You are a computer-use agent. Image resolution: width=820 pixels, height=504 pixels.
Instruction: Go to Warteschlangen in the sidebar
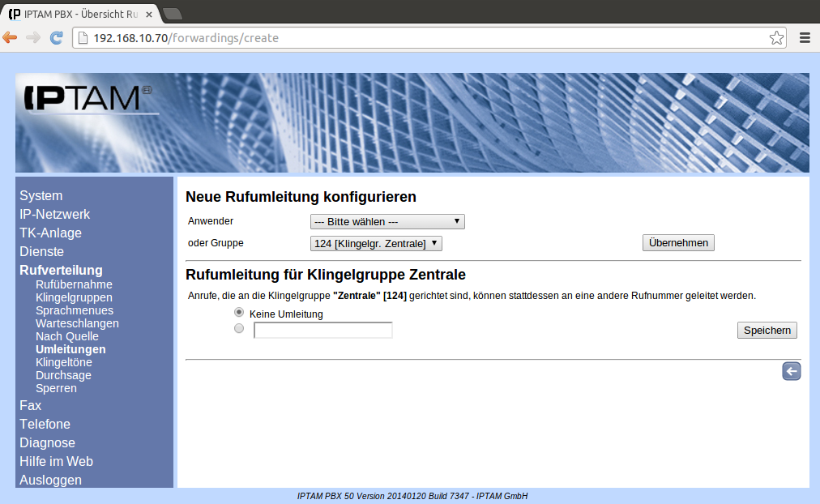pos(77,323)
